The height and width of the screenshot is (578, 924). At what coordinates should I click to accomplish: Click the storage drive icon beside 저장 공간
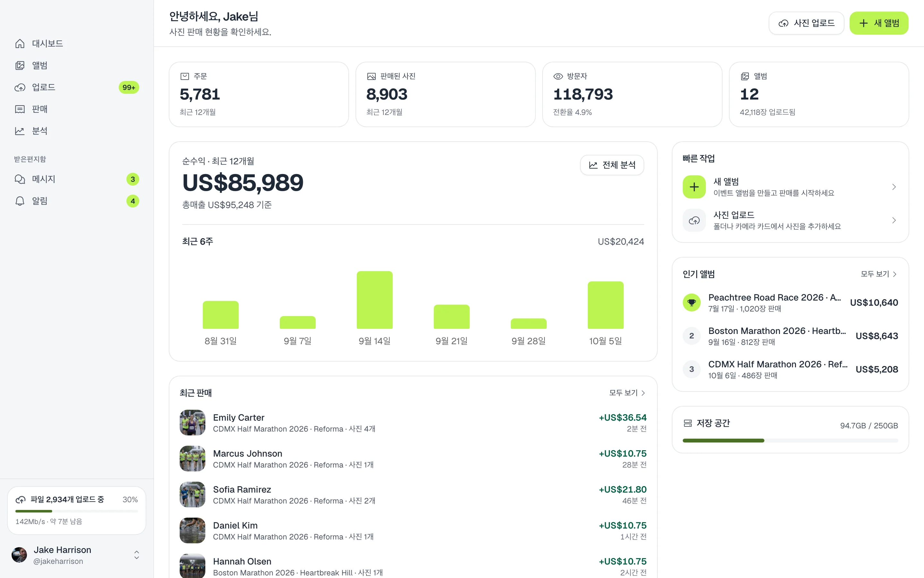point(688,423)
